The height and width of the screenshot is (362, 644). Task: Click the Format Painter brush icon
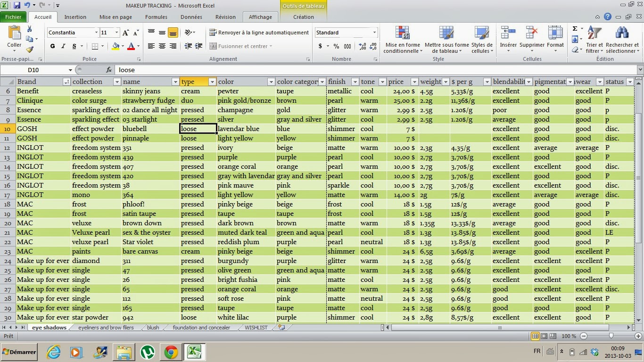click(x=30, y=49)
